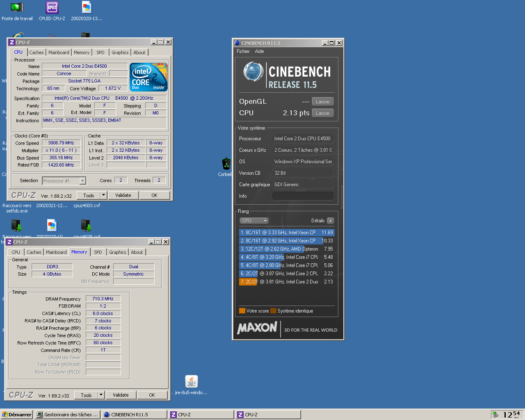Click the Cinebench sphere logo

point(253,71)
